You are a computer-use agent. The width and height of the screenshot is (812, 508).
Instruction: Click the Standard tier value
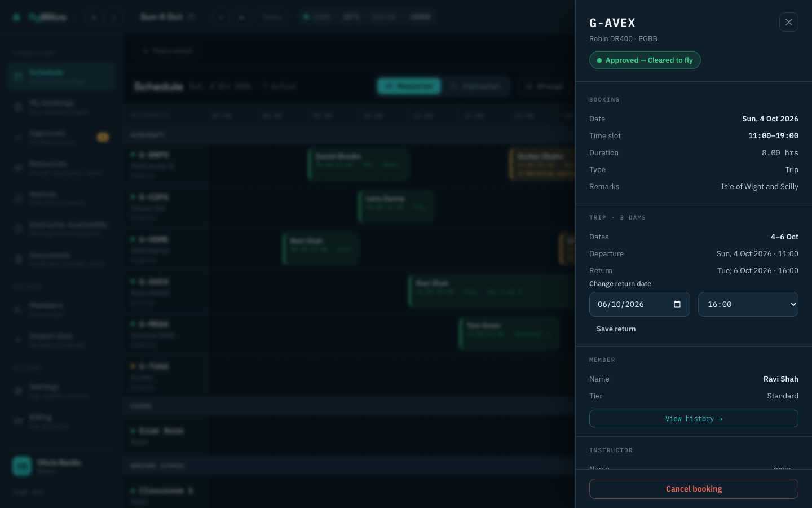(x=783, y=396)
